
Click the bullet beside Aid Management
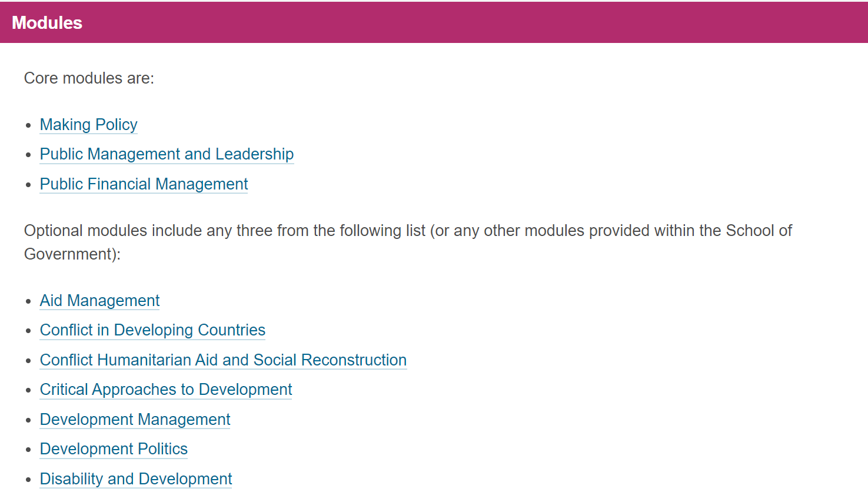[x=28, y=301]
